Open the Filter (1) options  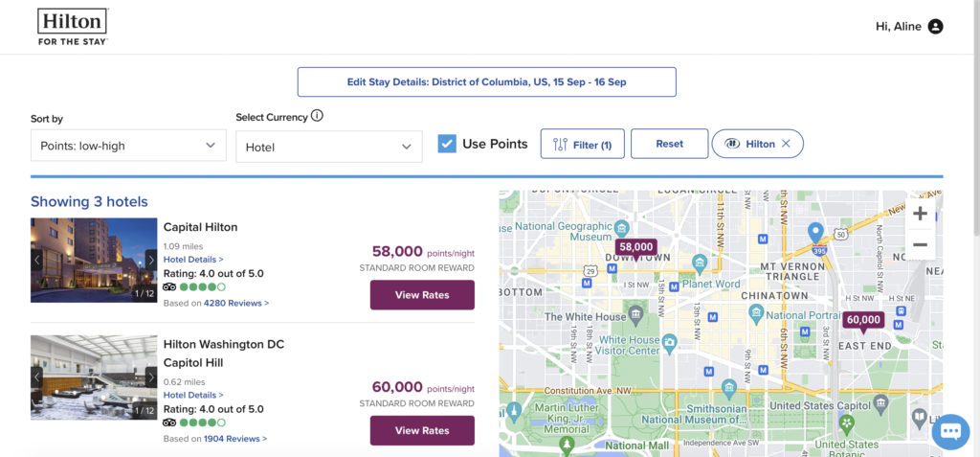coord(582,144)
